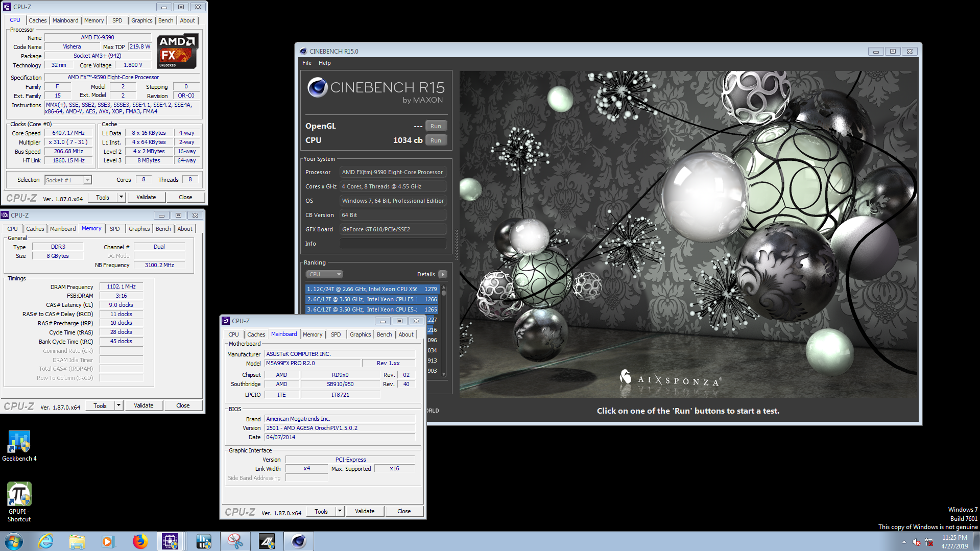This screenshot has width=980, height=551.
Task: Click Validate in the Mainboard CPU-Z window
Action: [365, 511]
